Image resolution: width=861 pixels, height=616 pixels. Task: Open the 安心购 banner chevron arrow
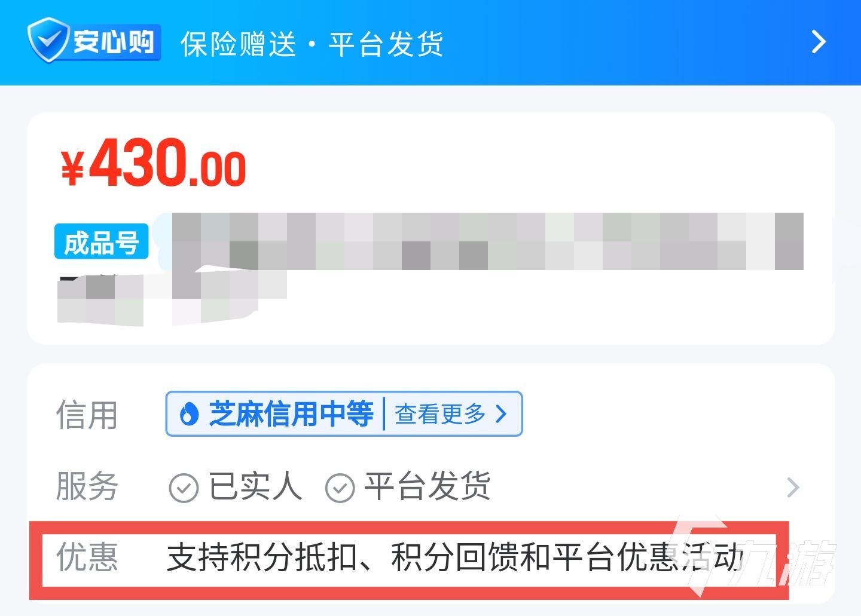pyautogui.click(x=819, y=42)
